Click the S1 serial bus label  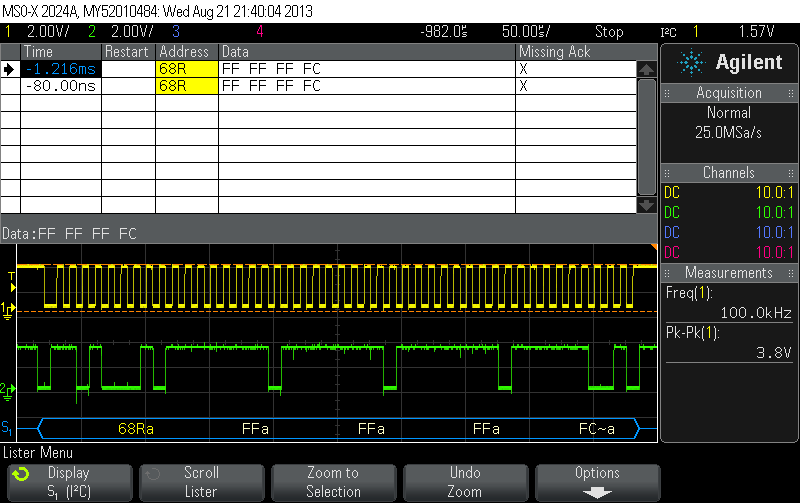pyautogui.click(x=7, y=427)
